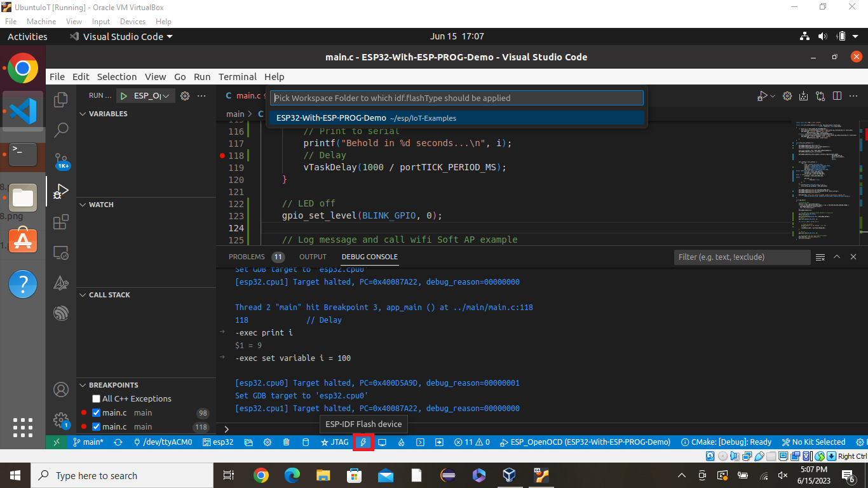Open the Terminal menu

pyautogui.click(x=238, y=77)
